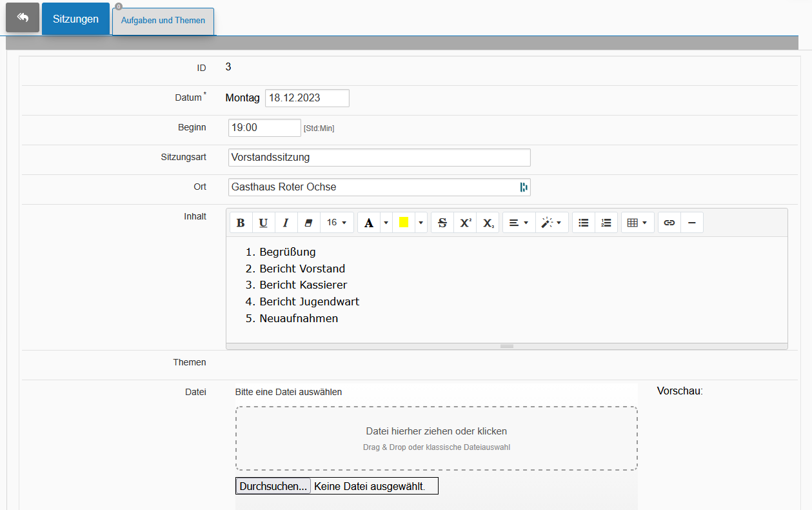The height and width of the screenshot is (510, 812).
Task: Click the list item Begrüßung
Action: tap(288, 252)
